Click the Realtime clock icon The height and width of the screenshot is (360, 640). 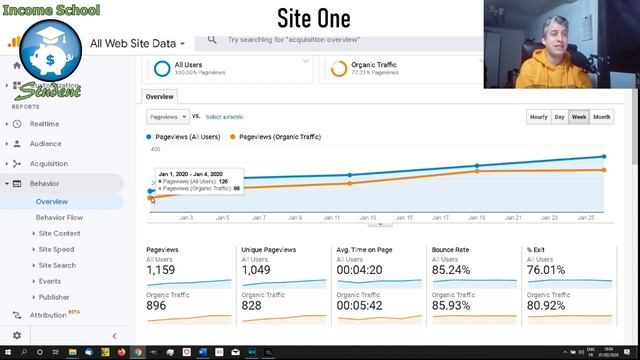coord(17,124)
